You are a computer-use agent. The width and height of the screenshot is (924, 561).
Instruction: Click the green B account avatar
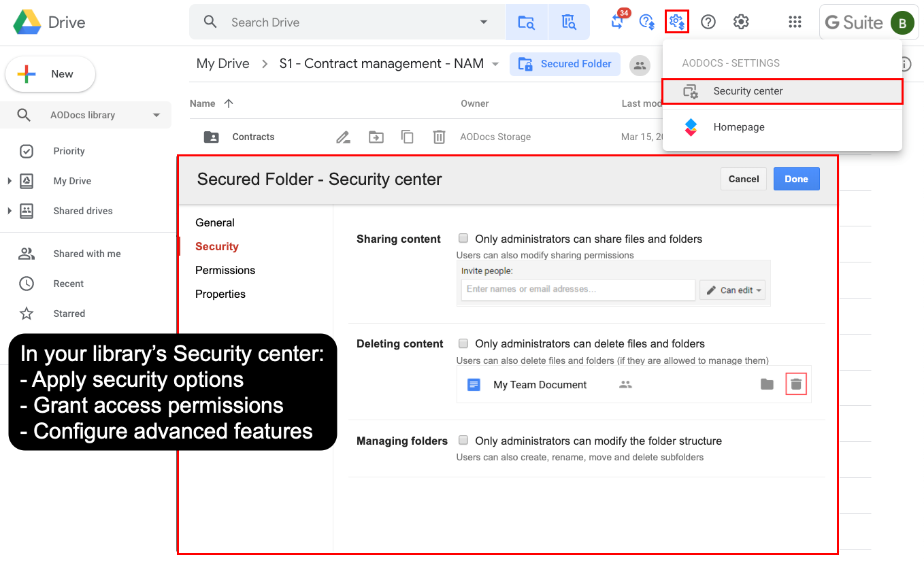[x=902, y=22]
